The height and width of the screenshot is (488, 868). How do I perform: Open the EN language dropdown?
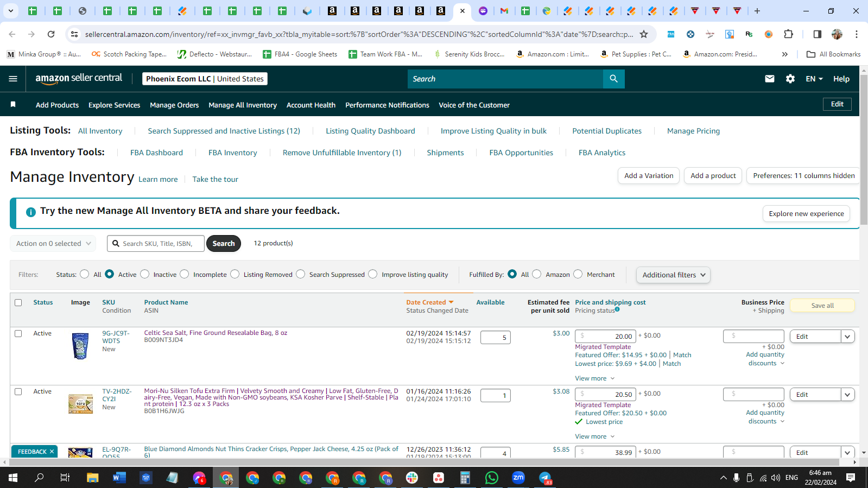coord(814,79)
